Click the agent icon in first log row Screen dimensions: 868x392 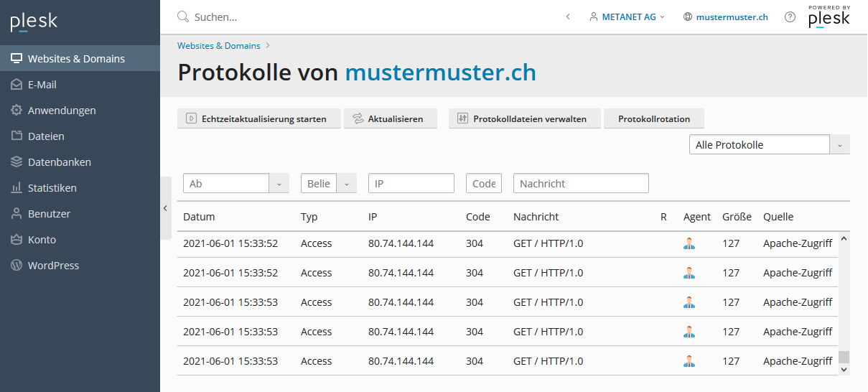tap(689, 243)
